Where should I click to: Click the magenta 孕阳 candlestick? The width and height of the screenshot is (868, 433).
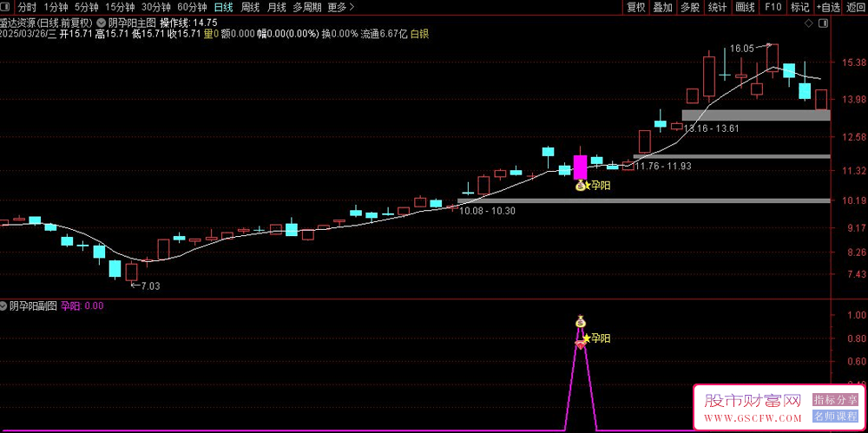[580, 167]
